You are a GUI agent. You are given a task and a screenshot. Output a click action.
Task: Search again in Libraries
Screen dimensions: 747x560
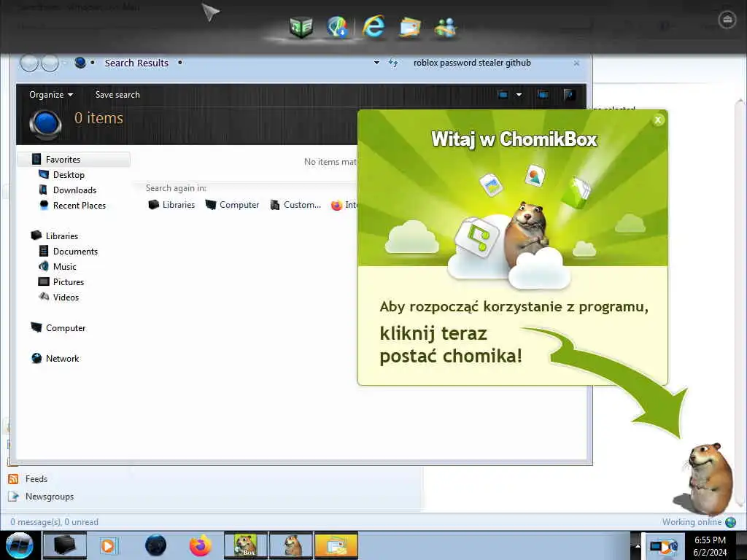(171, 205)
